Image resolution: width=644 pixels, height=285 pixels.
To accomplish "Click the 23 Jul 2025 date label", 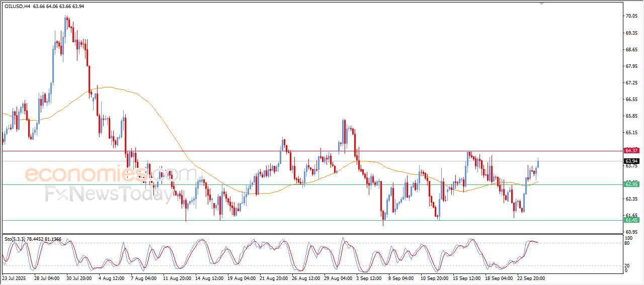I will click(x=14, y=278).
